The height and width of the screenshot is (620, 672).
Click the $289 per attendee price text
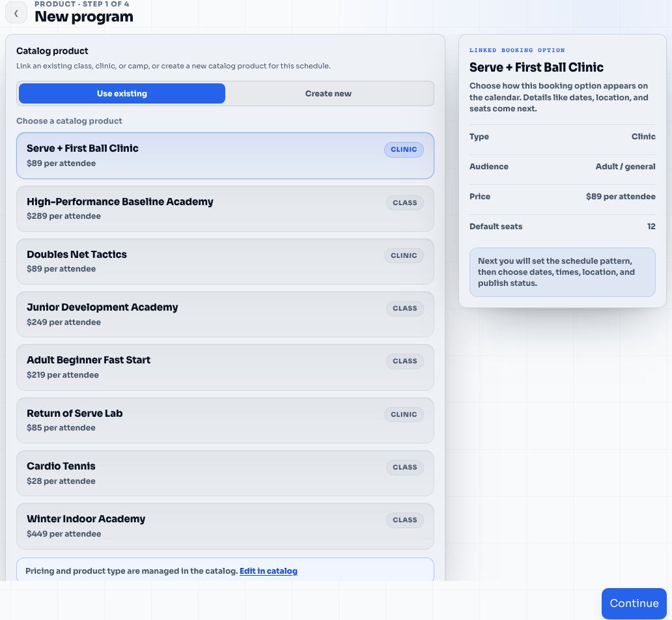tap(64, 216)
